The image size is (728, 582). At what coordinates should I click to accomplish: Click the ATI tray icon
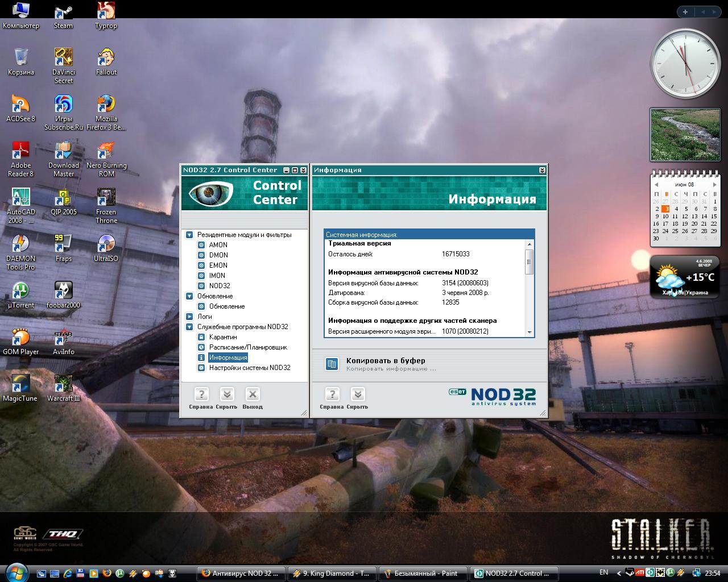640,573
